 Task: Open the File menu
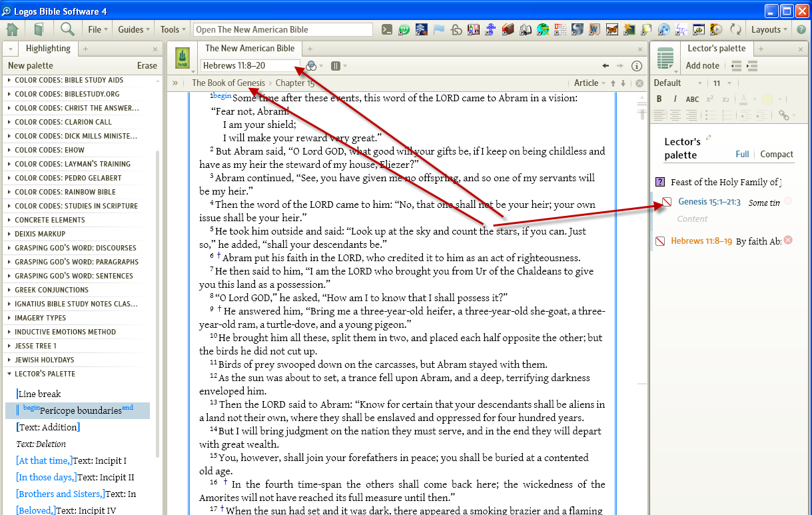(98, 29)
